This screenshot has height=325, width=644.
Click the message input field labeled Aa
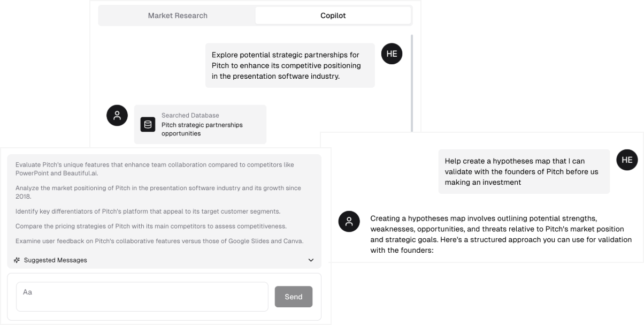point(142,297)
